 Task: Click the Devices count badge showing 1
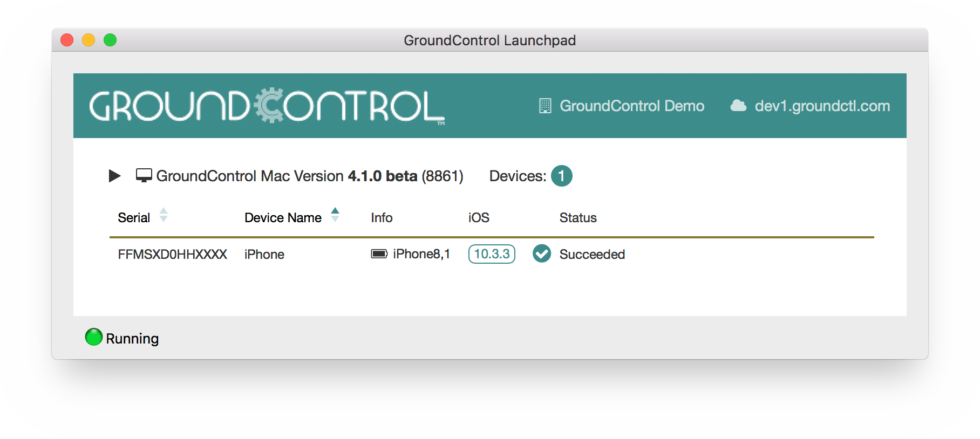click(561, 176)
